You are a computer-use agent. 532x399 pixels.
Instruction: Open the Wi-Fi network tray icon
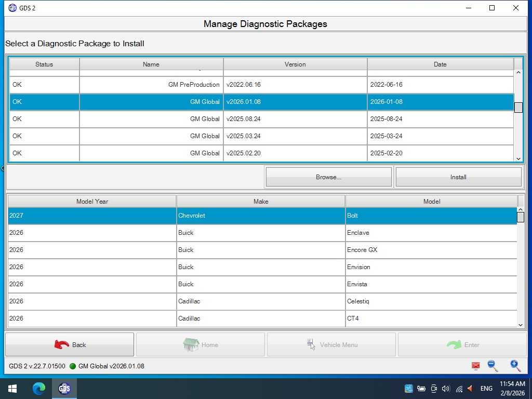coord(459,389)
